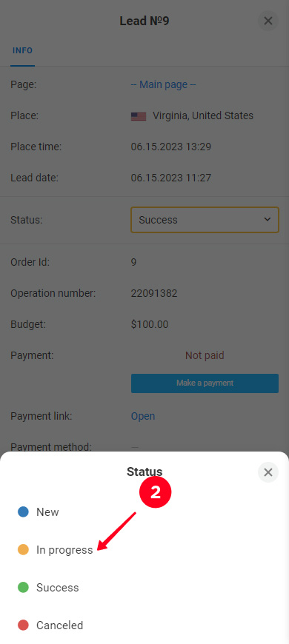The height and width of the screenshot is (644, 289).
Task: Close the Status bottom sheet
Action: pos(268,472)
